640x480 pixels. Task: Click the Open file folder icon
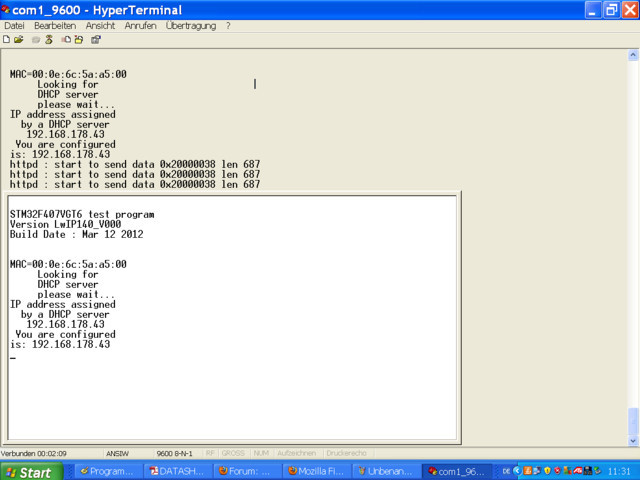(x=19, y=40)
